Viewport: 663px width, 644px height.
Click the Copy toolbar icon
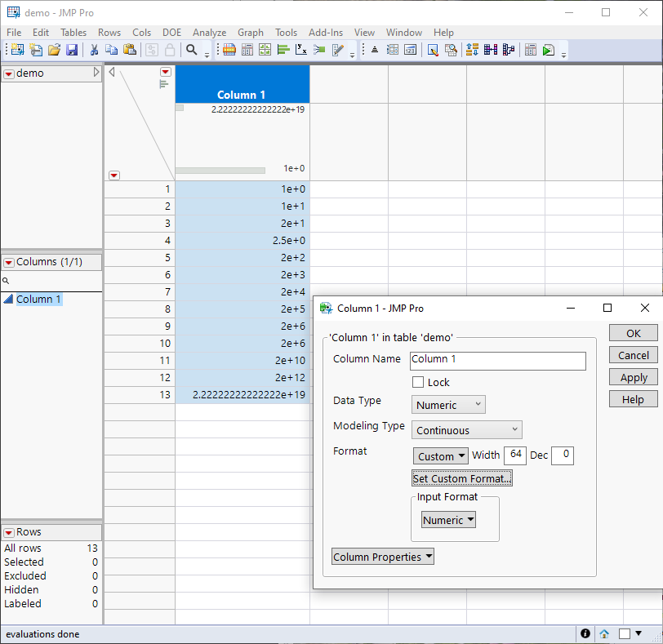111,50
